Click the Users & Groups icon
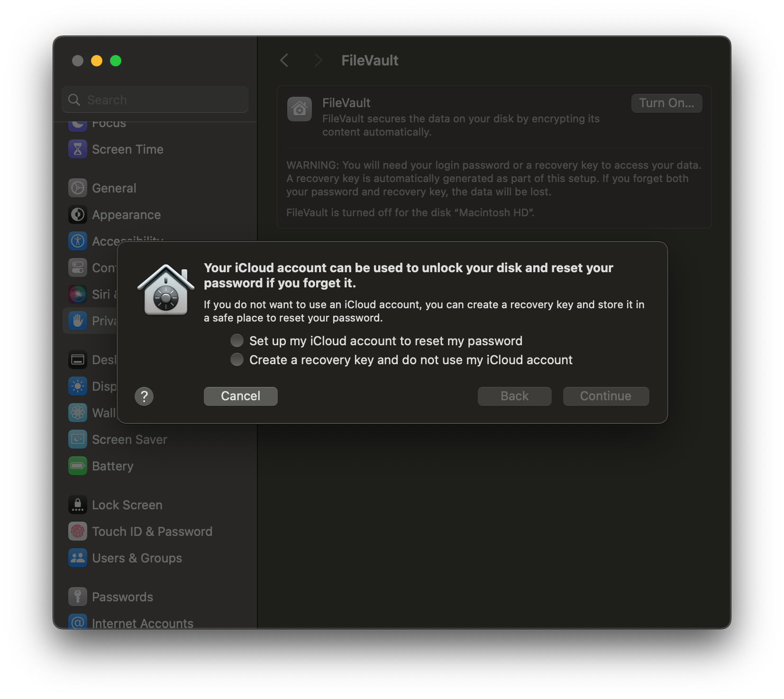 pos(78,558)
